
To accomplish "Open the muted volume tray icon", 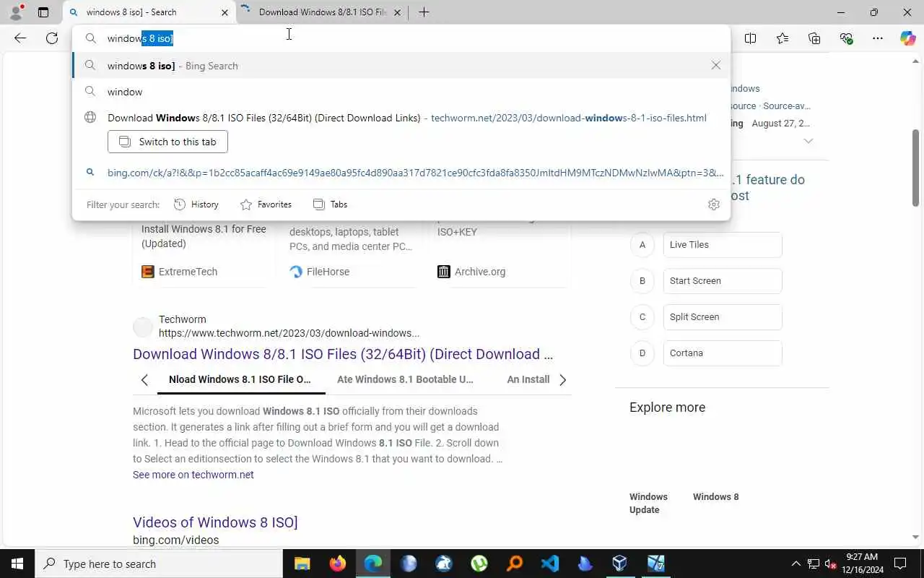I will click(831, 564).
